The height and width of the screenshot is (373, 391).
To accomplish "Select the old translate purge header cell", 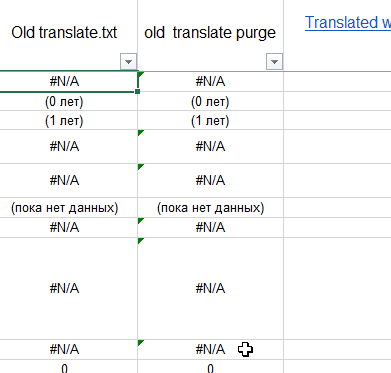I will pos(210,35).
